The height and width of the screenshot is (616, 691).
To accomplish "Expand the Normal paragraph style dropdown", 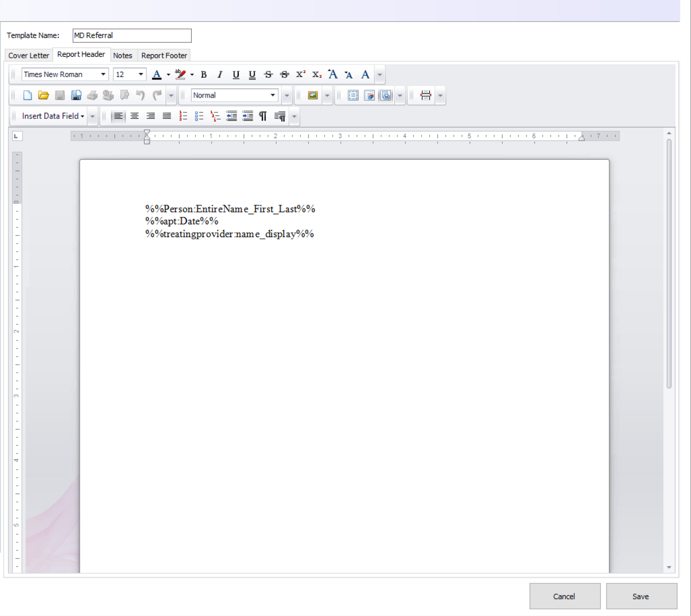I will pos(272,95).
